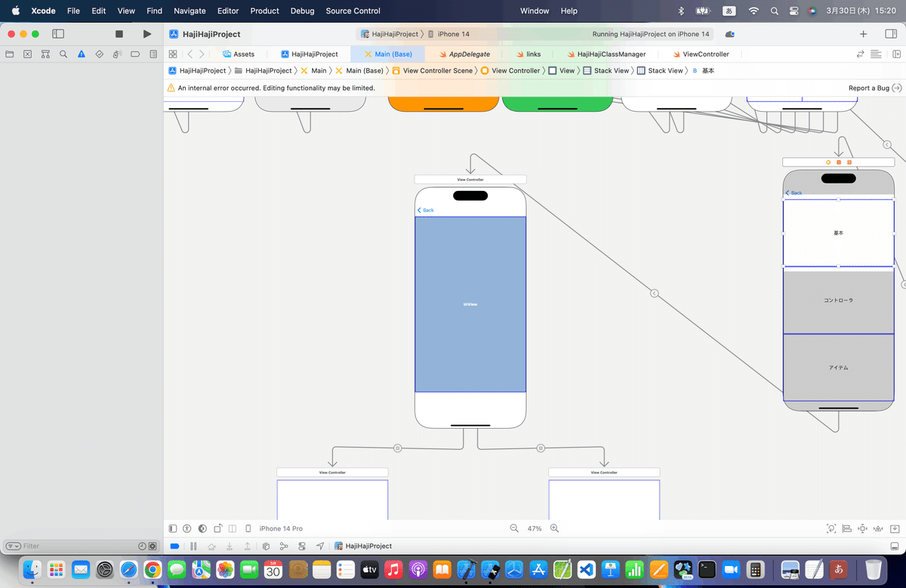The image size is (906, 588).
Task: Simulate location arrow icon
Action: pyautogui.click(x=320, y=546)
